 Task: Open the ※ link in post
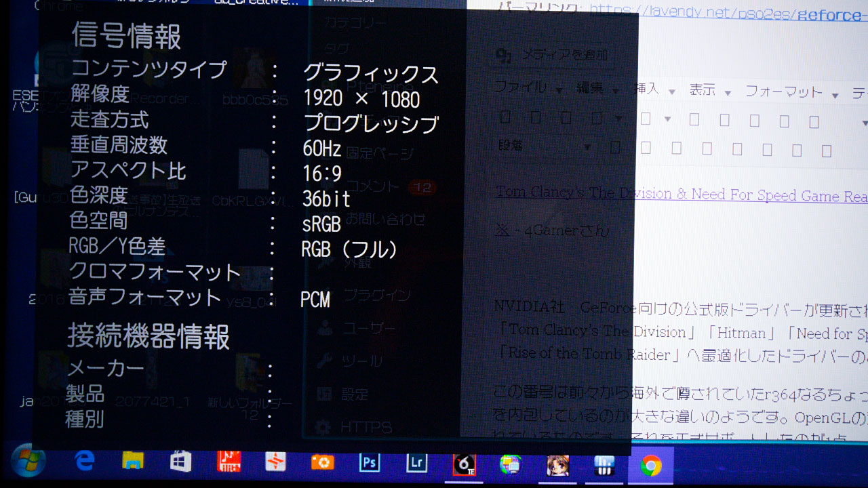coord(502,230)
